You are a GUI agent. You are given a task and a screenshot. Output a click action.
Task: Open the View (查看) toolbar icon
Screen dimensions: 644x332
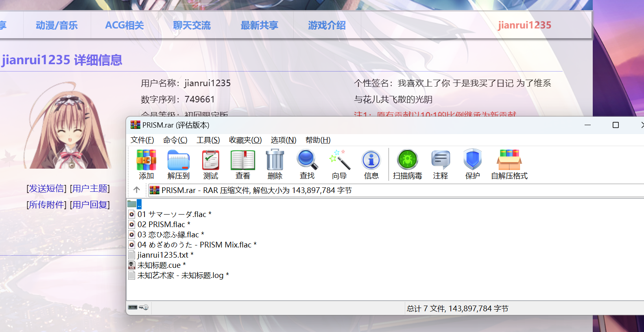click(243, 165)
